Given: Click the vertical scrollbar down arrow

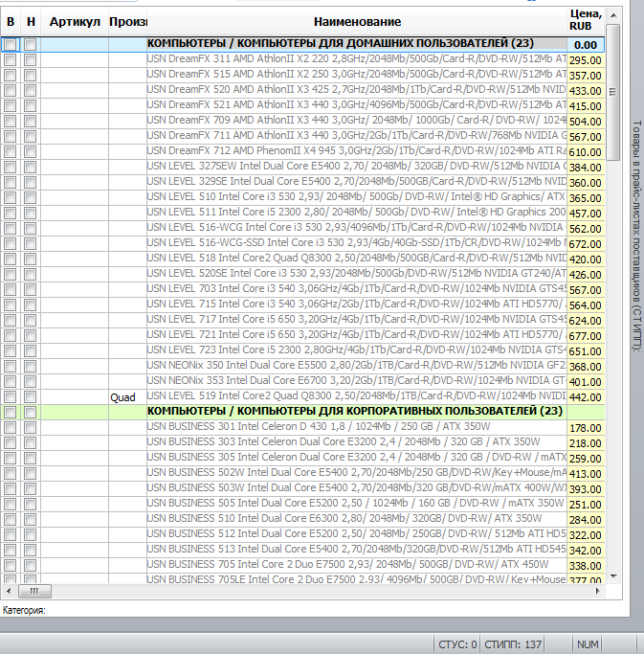Looking at the screenshot, I should click(613, 576).
